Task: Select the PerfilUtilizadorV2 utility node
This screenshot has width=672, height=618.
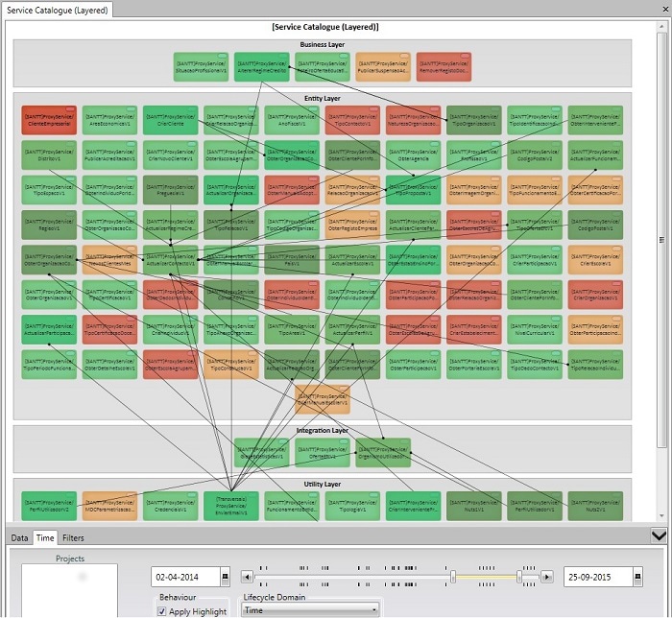Action: click(x=49, y=507)
